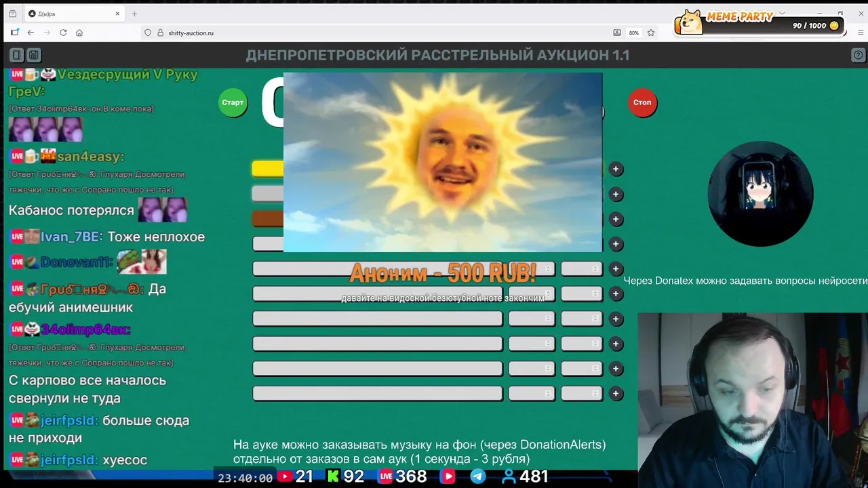Close the Д(ы)ра tab
868x488 pixels.
tap(117, 14)
